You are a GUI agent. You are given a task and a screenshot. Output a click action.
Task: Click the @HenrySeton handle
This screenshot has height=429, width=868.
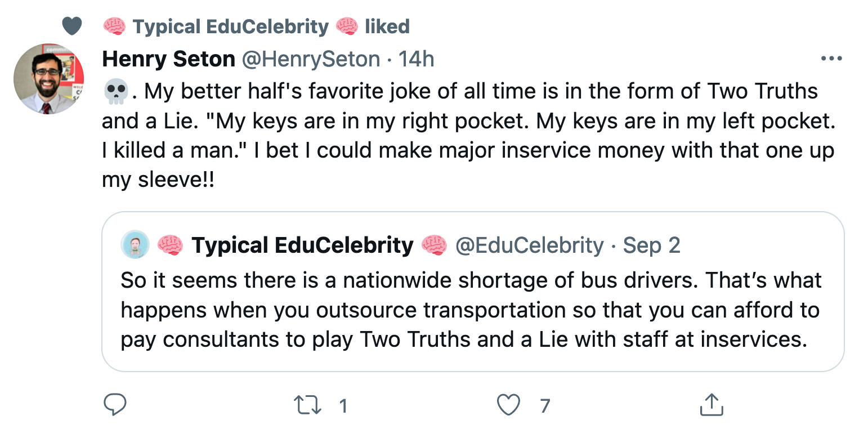(311, 59)
